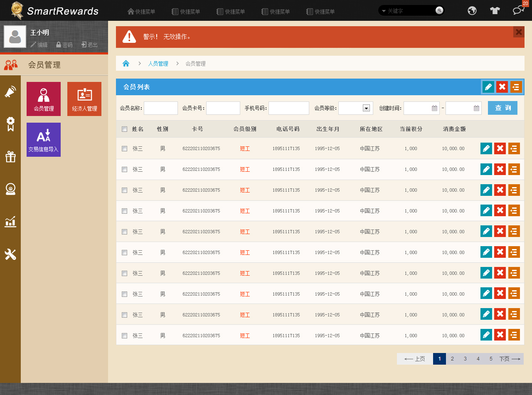Close the 无效操作 warning alert
The height and width of the screenshot is (395, 532).
click(519, 32)
